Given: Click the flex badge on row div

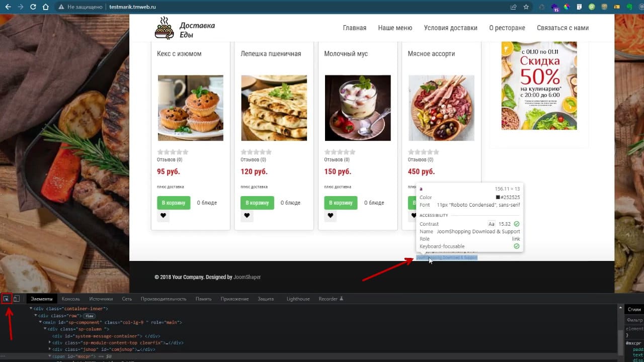Looking at the screenshot, I should tap(90, 315).
